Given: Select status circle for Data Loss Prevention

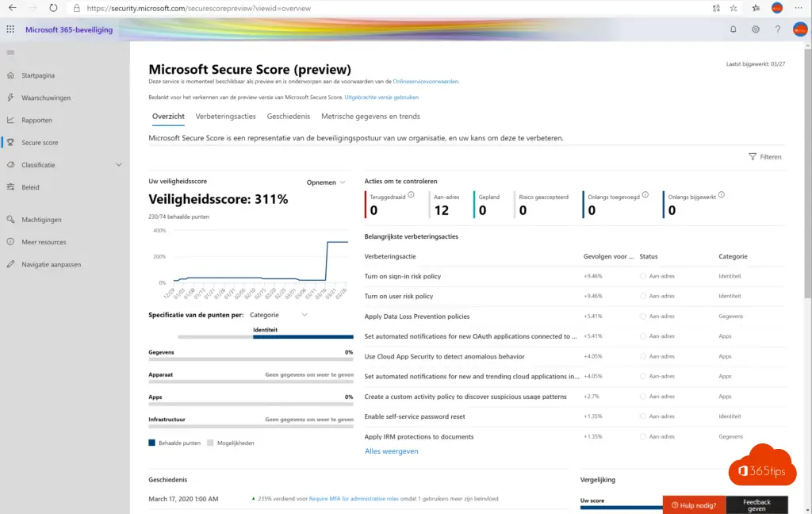Looking at the screenshot, I should click(642, 316).
